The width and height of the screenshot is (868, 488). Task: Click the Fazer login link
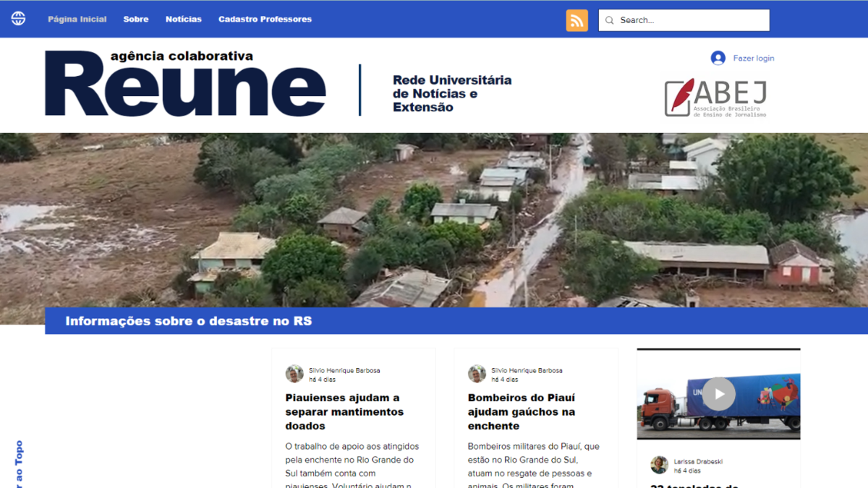pyautogui.click(x=754, y=58)
